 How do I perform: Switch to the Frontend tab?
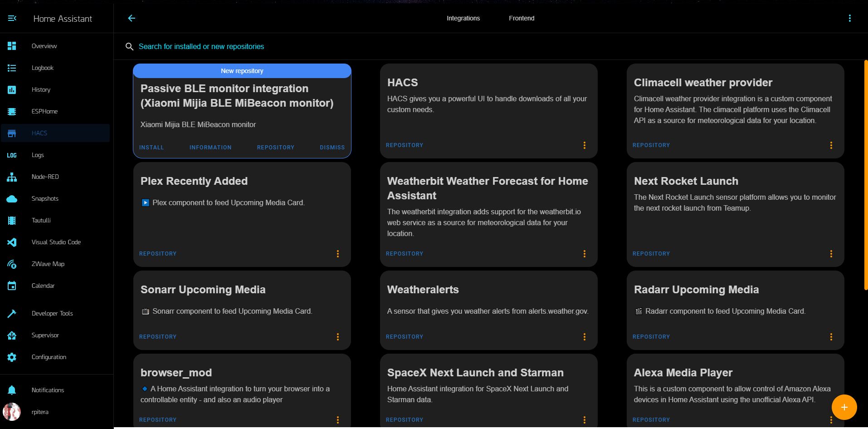(522, 18)
